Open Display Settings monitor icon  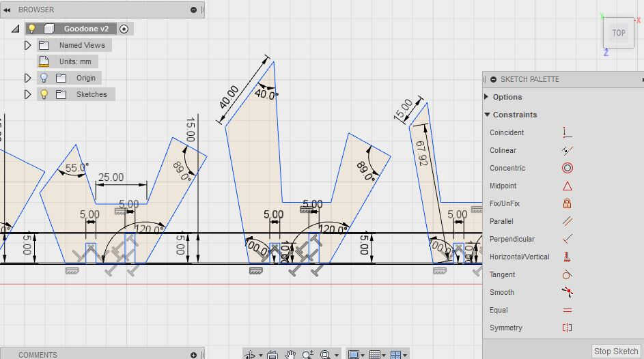[354, 354]
